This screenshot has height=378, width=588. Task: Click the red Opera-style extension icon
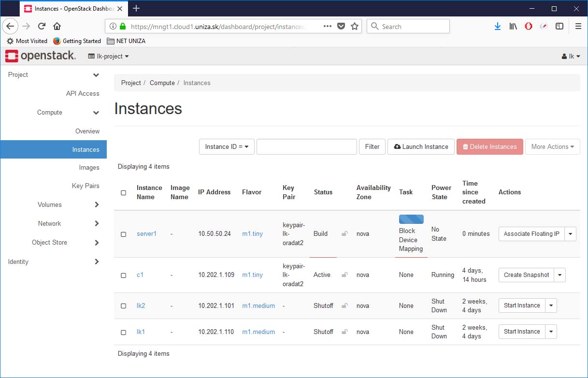click(x=529, y=27)
